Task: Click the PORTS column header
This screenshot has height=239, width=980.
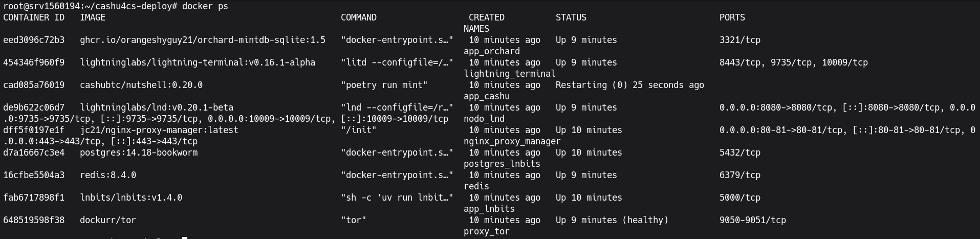Action: click(732, 17)
